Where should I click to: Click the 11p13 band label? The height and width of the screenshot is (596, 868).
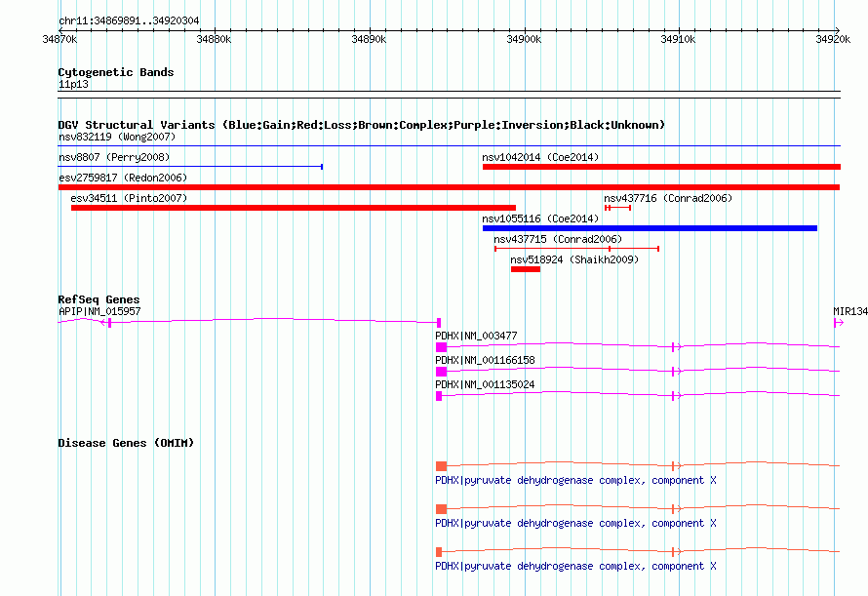(x=73, y=84)
